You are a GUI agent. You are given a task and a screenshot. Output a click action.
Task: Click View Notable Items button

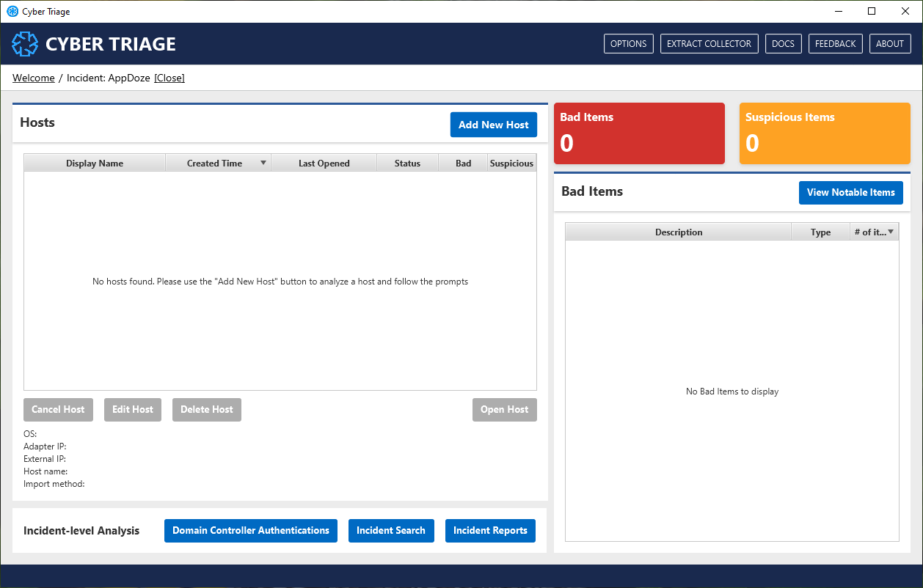850,193
